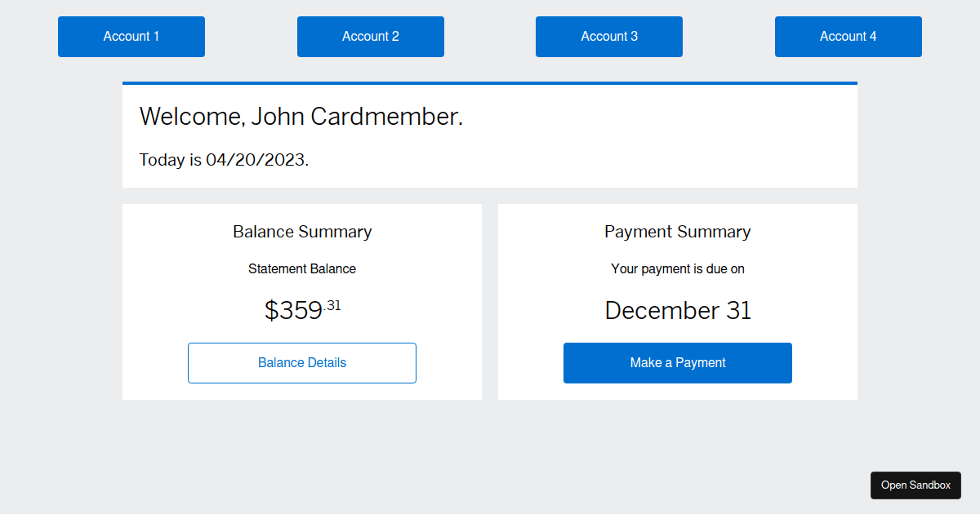Click the blue bar above the welcome panel
980x514 pixels.
point(490,83)
